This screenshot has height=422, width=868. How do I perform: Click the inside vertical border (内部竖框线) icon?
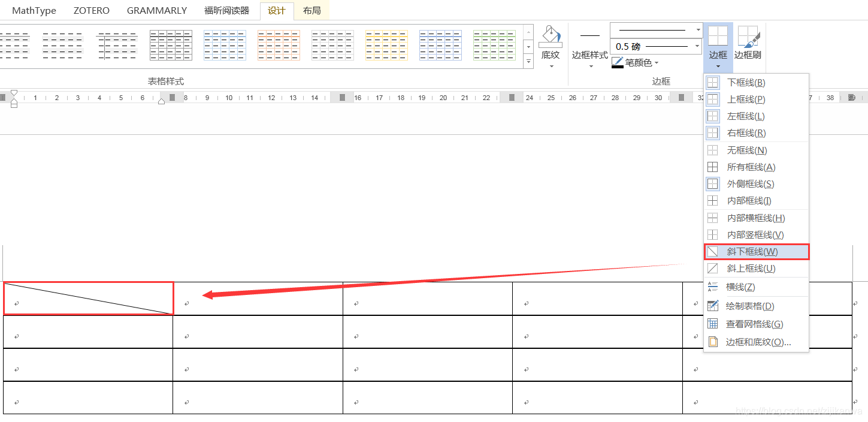coord(713,235)
